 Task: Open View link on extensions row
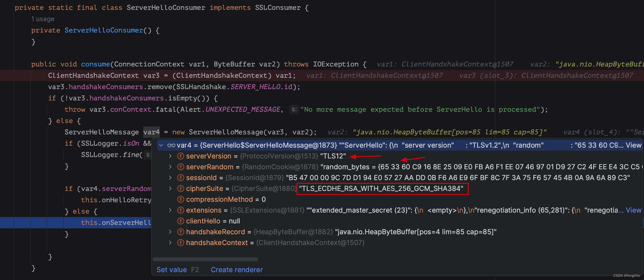633,210
